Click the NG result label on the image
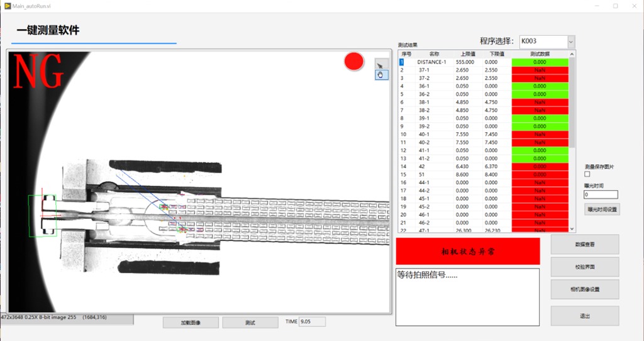The image size is (644, 341). 38,72
